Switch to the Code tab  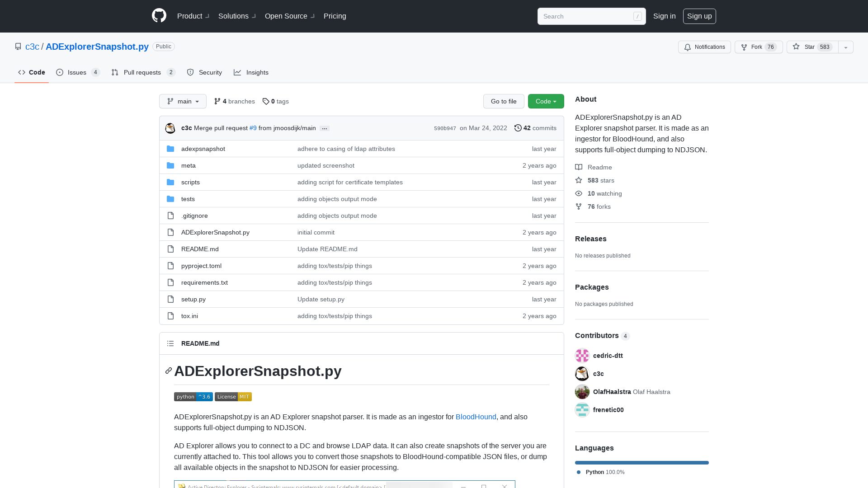click(x=32, y=72)
